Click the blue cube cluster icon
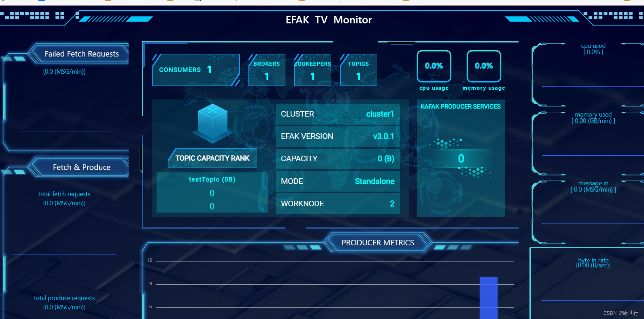 212,123
